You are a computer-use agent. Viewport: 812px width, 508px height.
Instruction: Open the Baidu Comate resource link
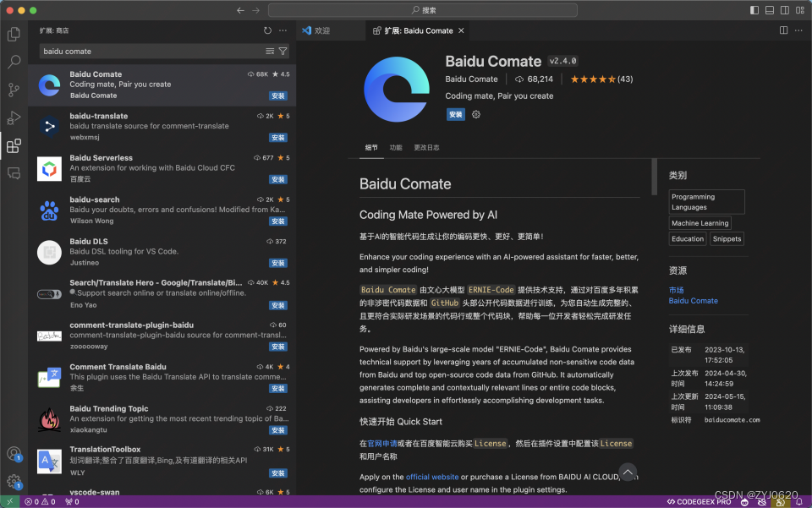693,301
